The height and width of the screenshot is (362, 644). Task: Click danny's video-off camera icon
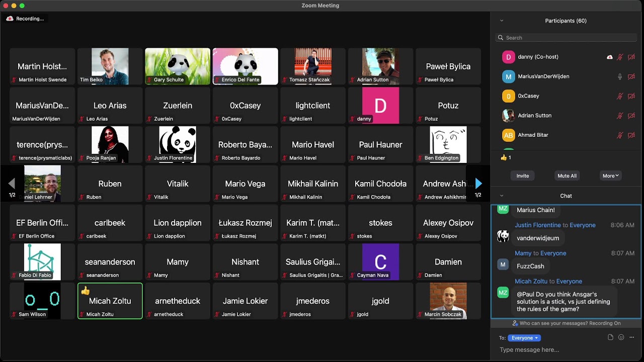[x=631, y=57]
